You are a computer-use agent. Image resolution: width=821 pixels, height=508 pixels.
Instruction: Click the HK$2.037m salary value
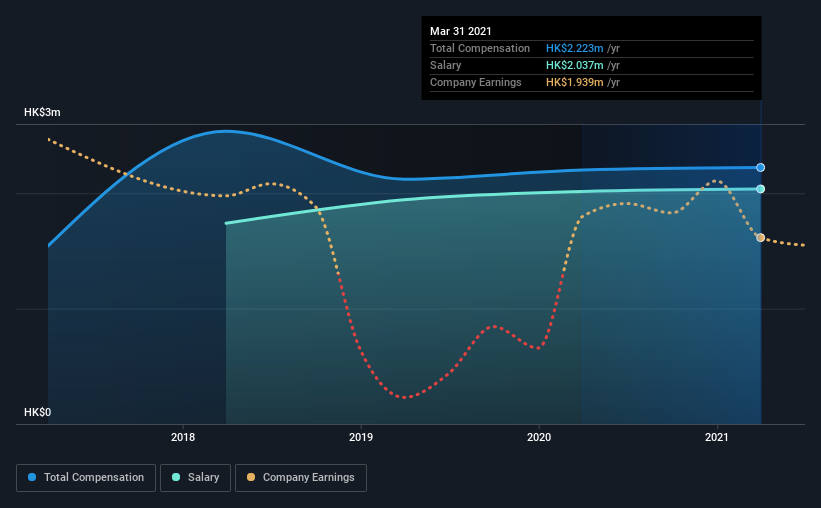(x=574, y=65)
